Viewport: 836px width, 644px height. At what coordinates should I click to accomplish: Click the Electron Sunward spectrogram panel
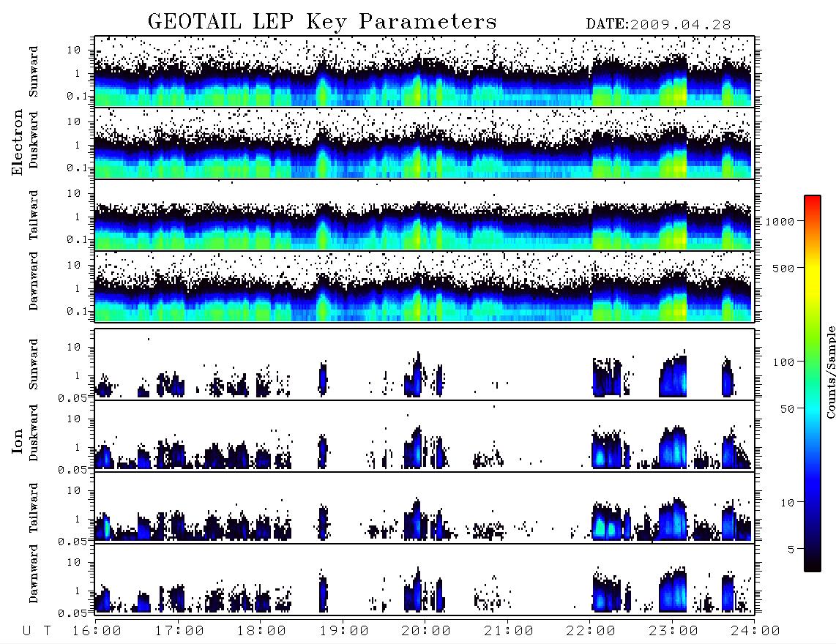(x=425, y=72)
